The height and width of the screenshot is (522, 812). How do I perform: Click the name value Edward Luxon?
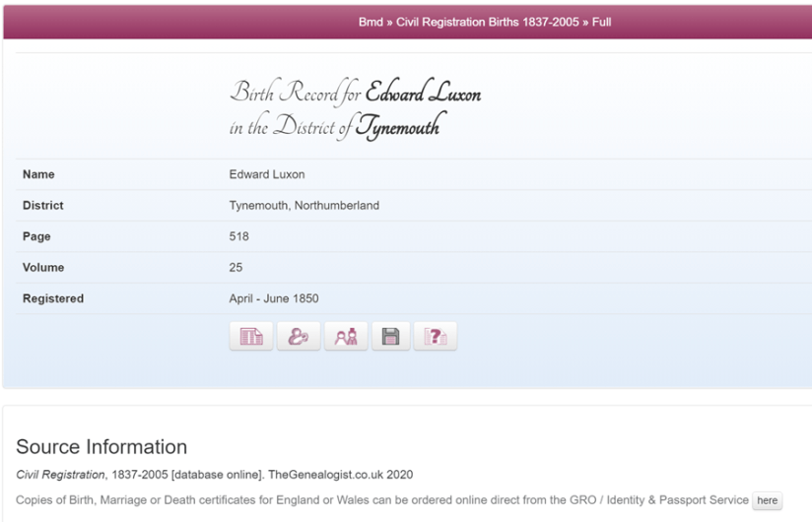[x=267, y=174]
